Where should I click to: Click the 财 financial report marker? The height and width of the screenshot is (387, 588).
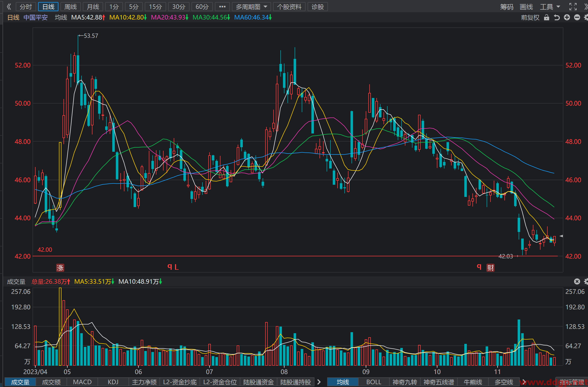pos(490,267)
